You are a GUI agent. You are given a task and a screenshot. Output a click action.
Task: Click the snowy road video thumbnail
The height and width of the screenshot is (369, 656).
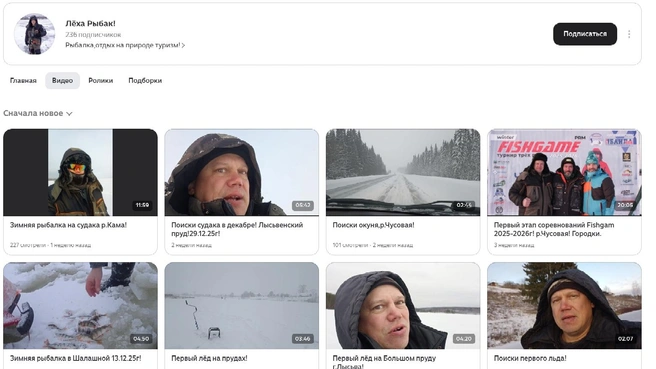tap(403, 172)
